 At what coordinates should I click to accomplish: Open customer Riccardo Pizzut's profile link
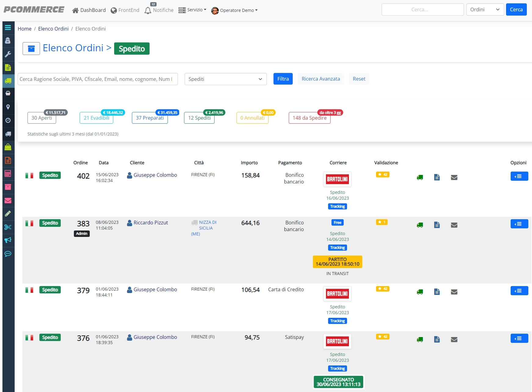151,223
